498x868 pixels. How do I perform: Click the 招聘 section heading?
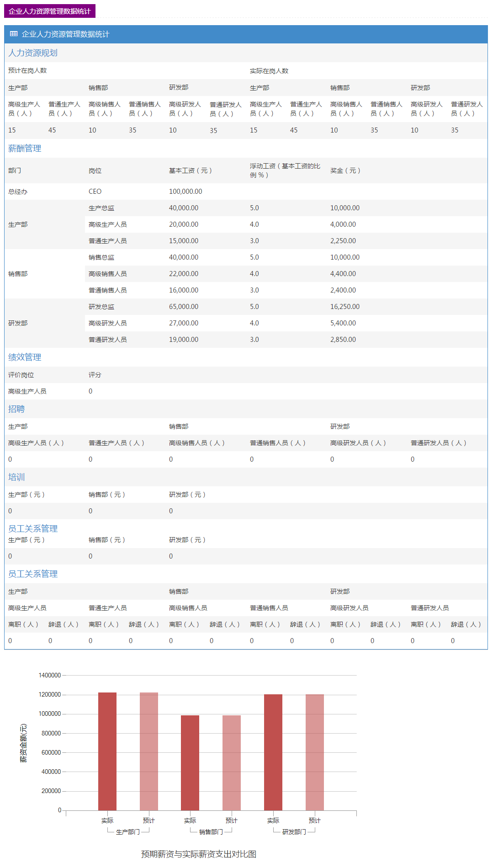pos(16,409)
